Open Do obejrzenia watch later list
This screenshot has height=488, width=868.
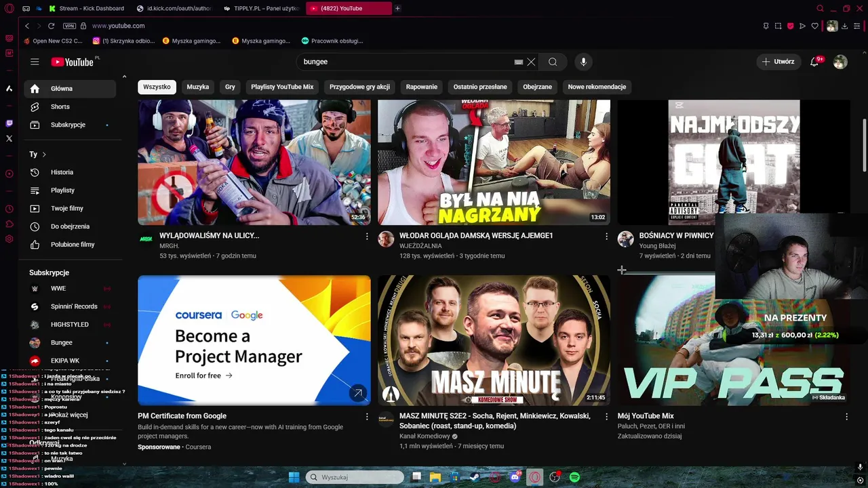pyautogui.click(x=70, y=226)
